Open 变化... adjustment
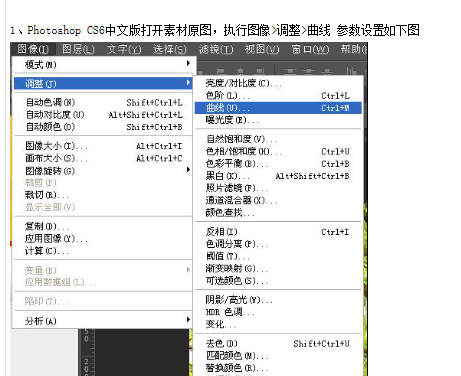Screen dimensions: 461x376 (x=278, y=324)
